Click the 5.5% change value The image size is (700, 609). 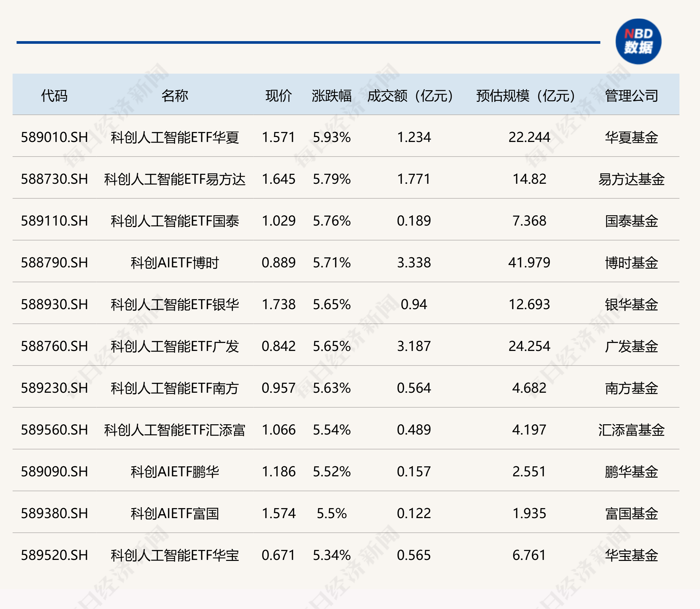coord(332,513)
